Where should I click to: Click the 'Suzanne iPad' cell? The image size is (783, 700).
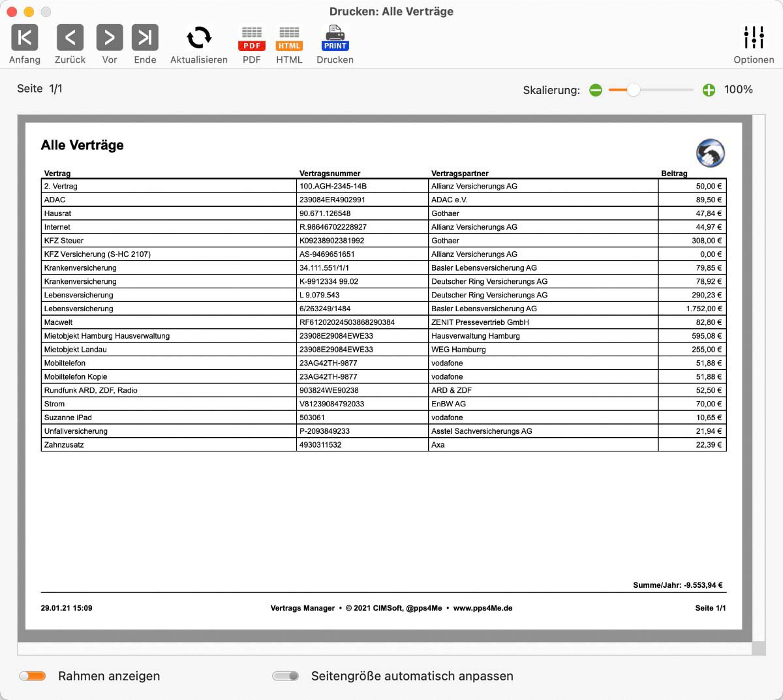[168, 418]
